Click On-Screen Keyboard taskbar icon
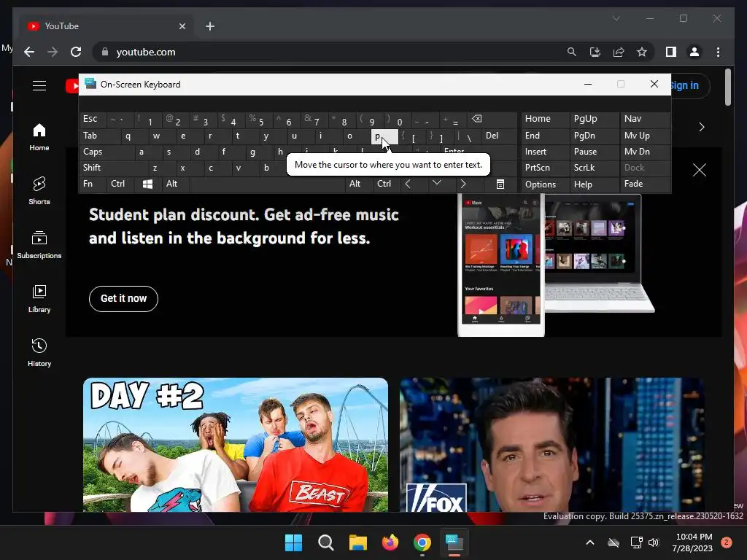The width and height of the screenshot is (747, 560). tap(454, 542)
